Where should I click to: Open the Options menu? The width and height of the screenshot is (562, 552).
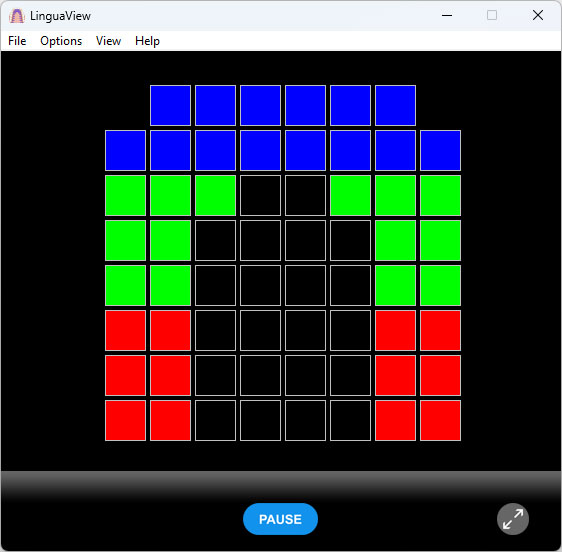click(x=61, y=41)
